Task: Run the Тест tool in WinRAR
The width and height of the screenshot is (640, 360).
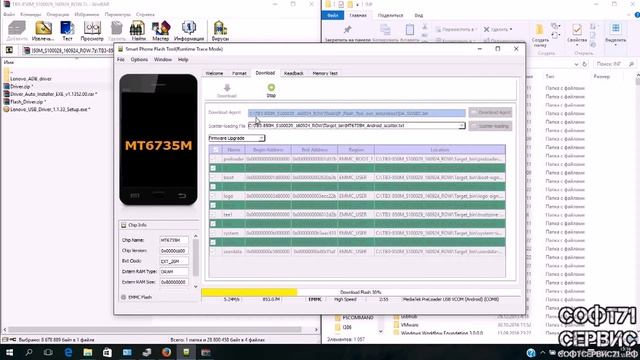Action: coord(67,29)
